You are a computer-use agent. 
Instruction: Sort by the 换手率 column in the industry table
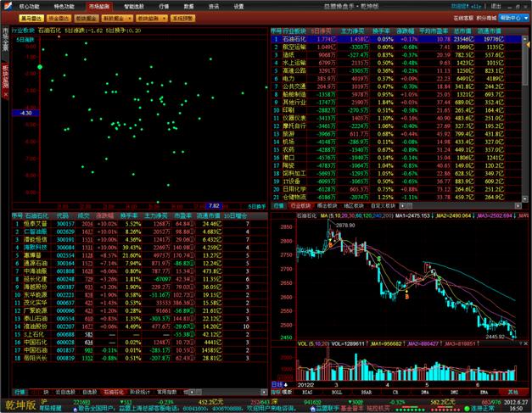pos(381,31)
